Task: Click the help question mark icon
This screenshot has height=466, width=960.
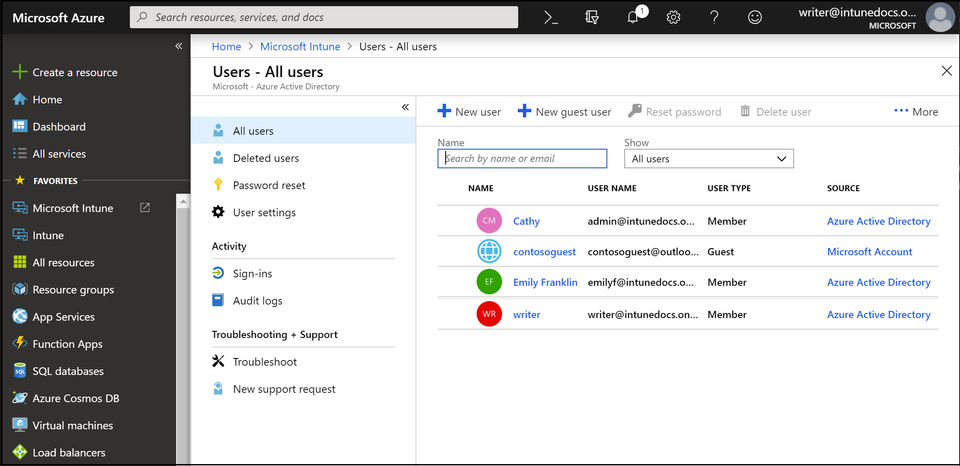Action: click(714, 17)
